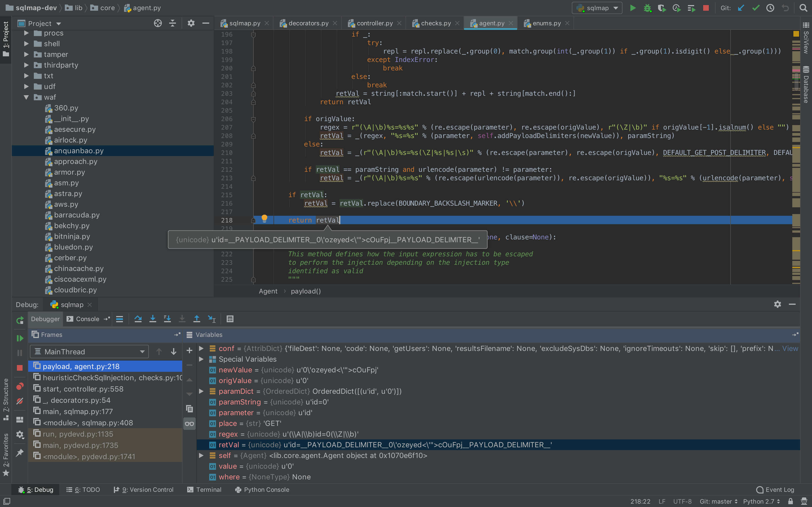The width and height of the screenshot is (812, 507).
Task: Stop the running sqlmap process
Action: 706,8
